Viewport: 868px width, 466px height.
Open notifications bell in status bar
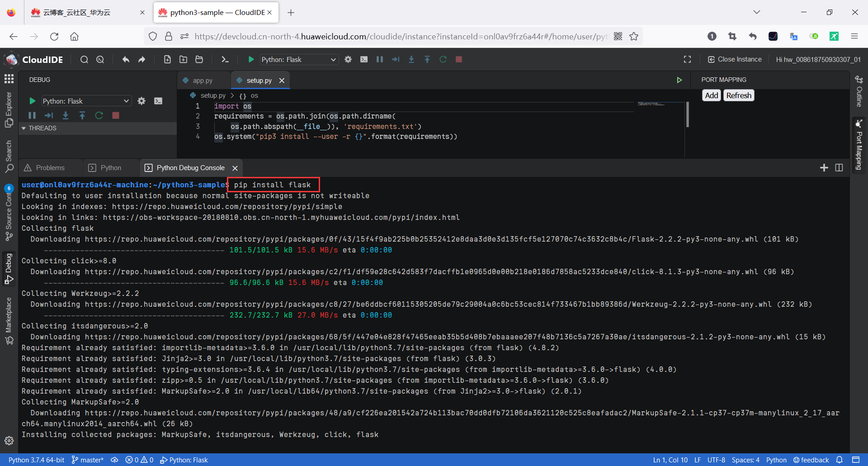pos(840,460)
